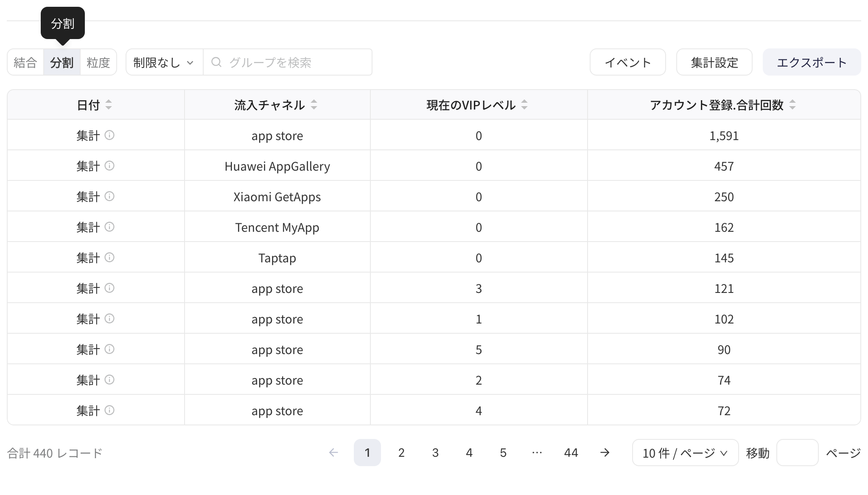Click the info icon in the row with 121
The height and width of the screenshot is (495, 868).
coord(109,288)
